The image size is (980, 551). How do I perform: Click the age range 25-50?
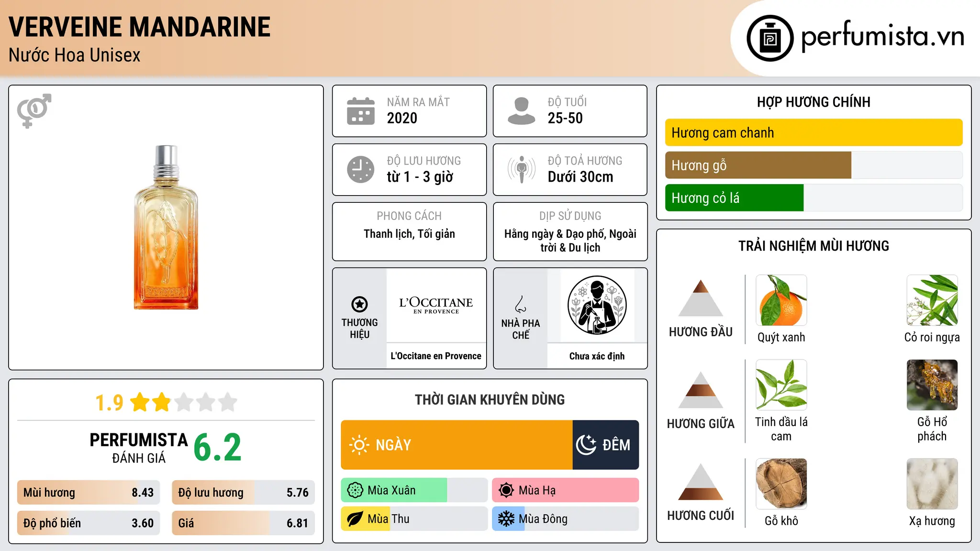coord(565,118)
